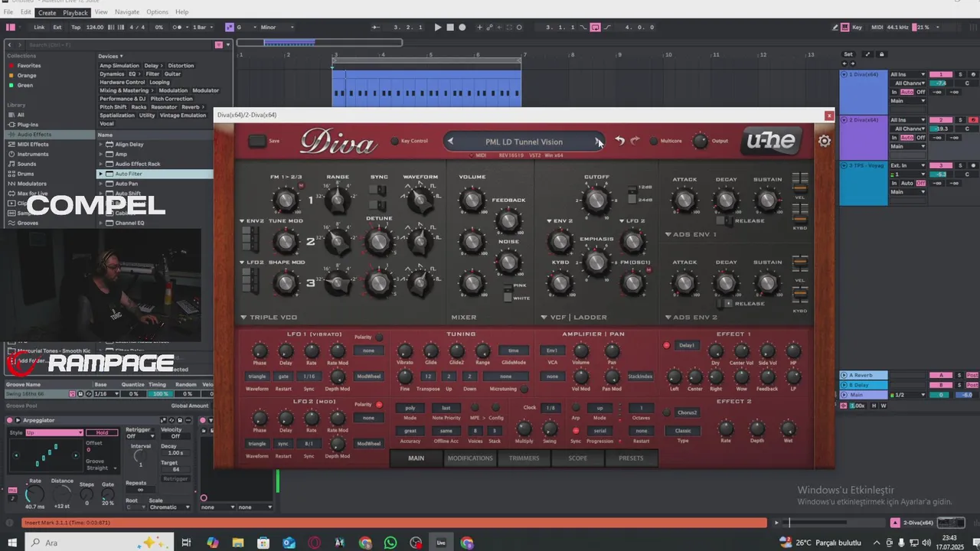Viewport: 980px width, 551px height.
Task: Go to next Diva preset arrow
Action: coord(598,141)
